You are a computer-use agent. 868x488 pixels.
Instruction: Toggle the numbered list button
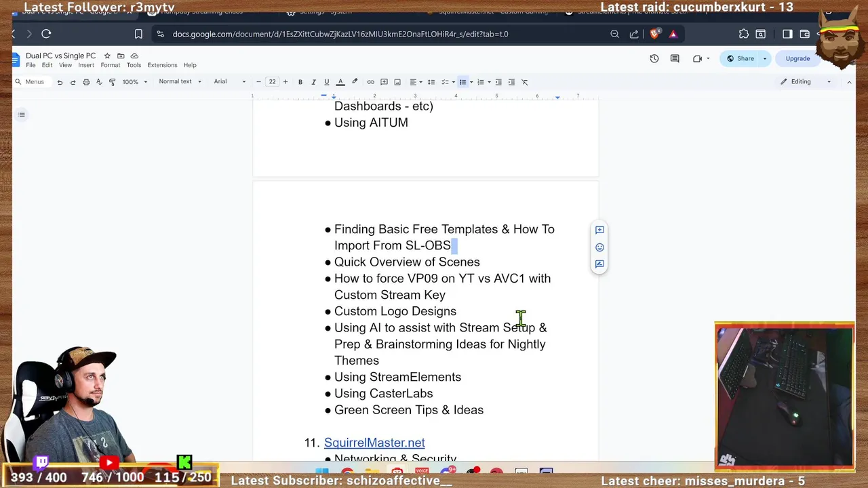[x=480, y=82]
